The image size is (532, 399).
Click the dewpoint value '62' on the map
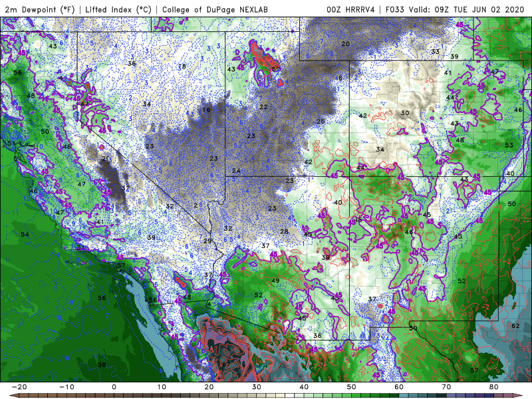pyautogui.click(x=515, y=326)
